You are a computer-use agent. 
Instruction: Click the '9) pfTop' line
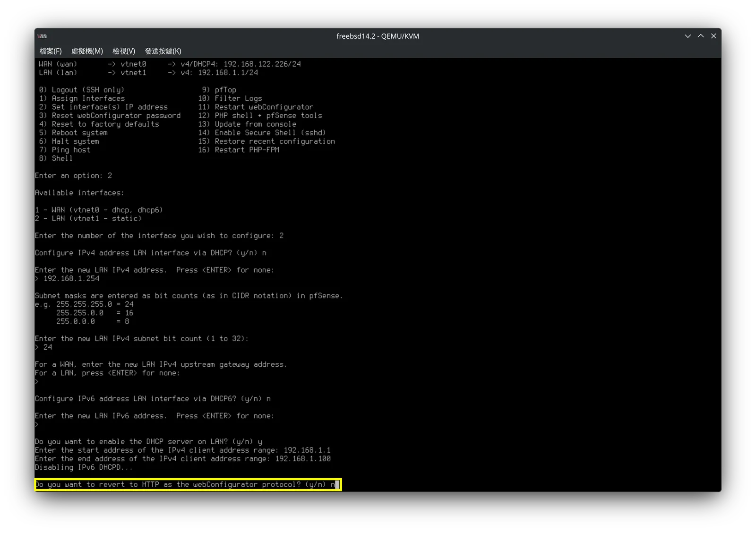click(219, 90)
